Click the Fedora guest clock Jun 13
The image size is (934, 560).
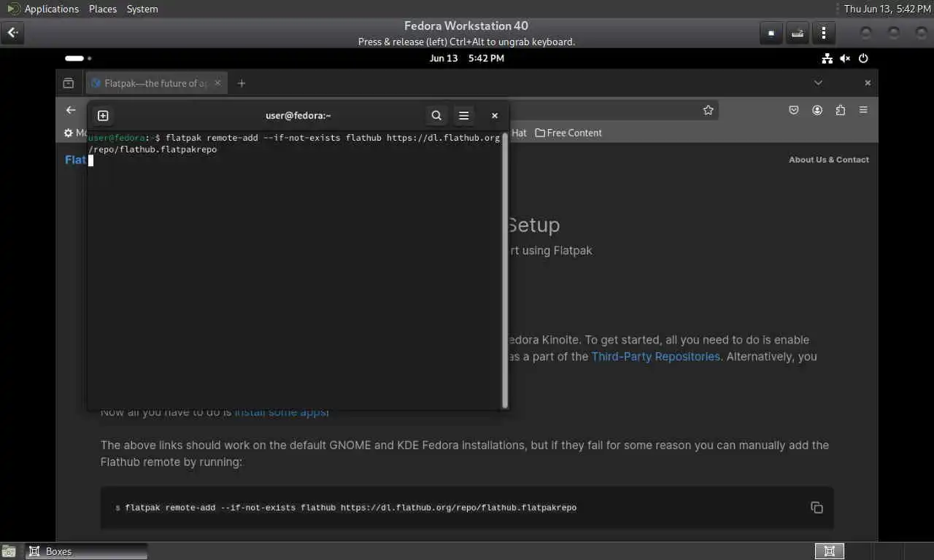(x=467, y=58)
